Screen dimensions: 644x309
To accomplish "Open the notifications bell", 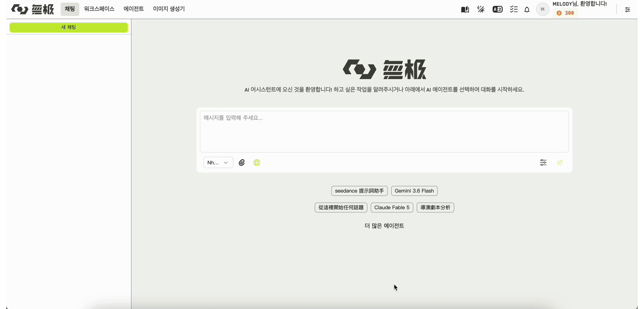I will 527,9.
